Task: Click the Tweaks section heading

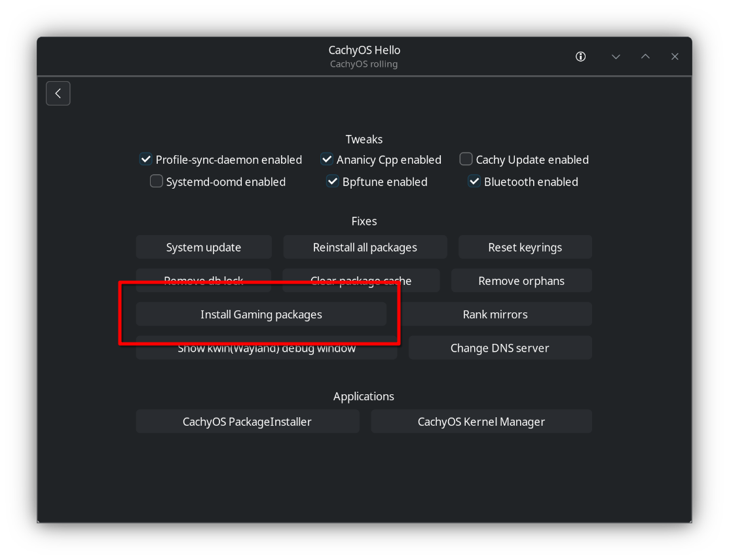Action: point(364,140)
